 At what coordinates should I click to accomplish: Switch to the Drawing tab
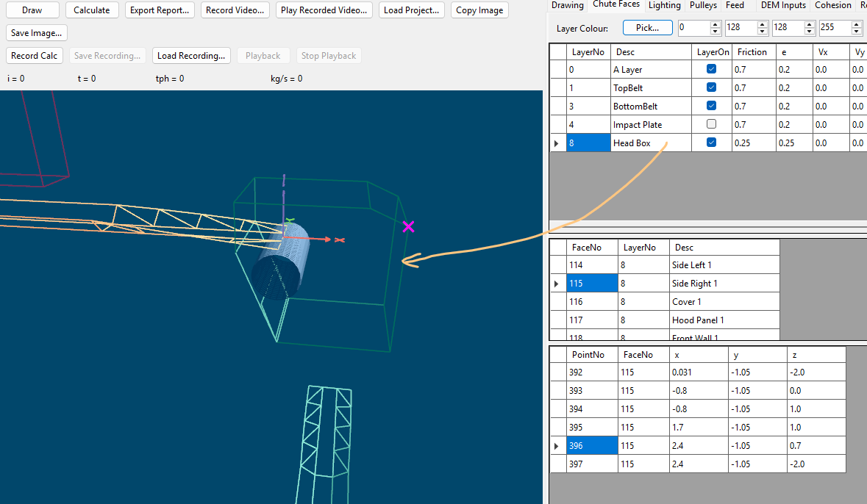point(567,5)
